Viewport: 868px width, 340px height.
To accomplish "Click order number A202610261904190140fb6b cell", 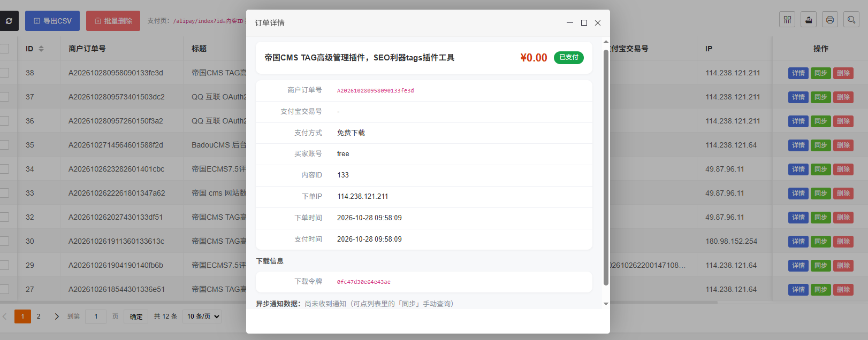I will click(x=116, y=265).
